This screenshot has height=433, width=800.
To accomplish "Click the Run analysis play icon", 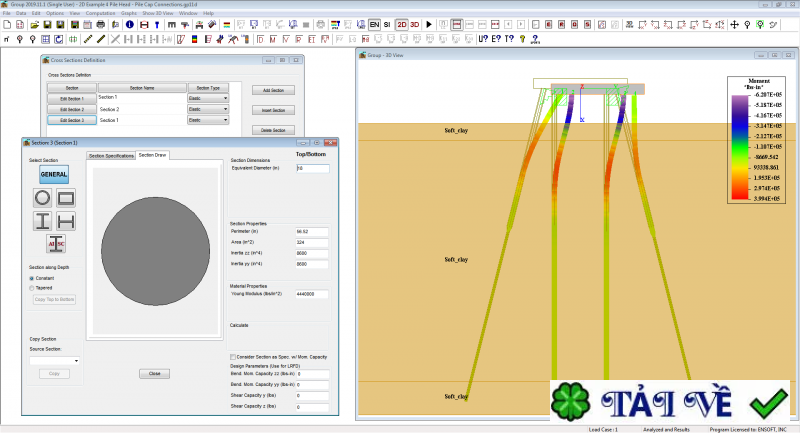I will pyautogui.click(x=430, y=24).
